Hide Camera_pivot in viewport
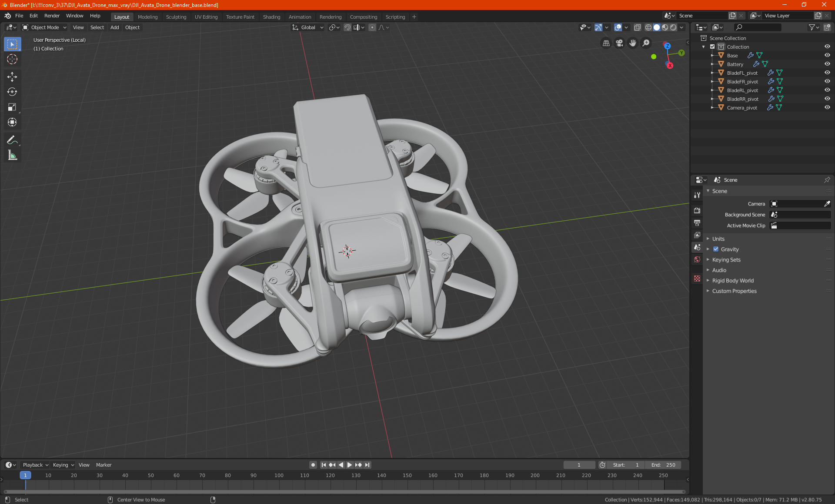835x504 pixels. pyautogui.click(x=827, y=108)
